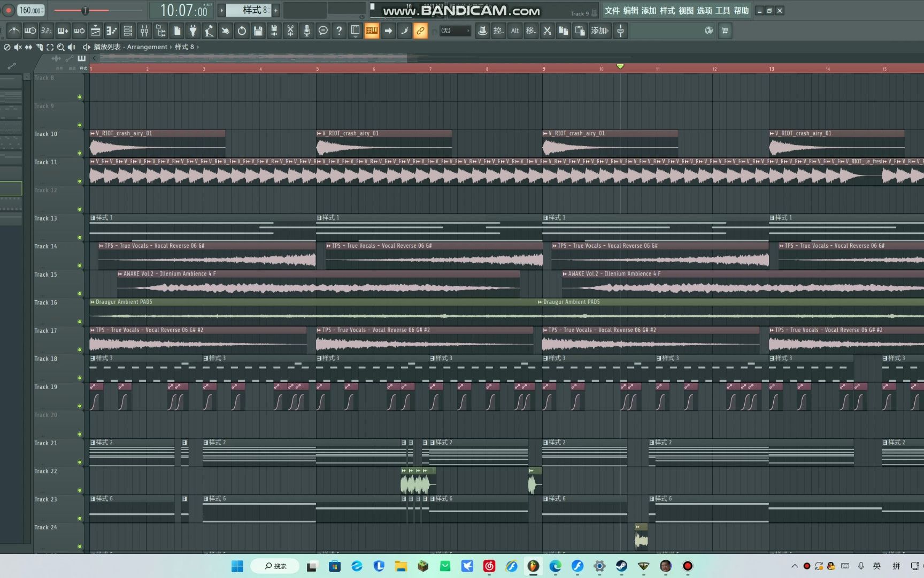The height and width of the screenshot is (578, 924).
Task: Open pattern selector arrow left of 样式 8
Action: [x=221, y=10]
